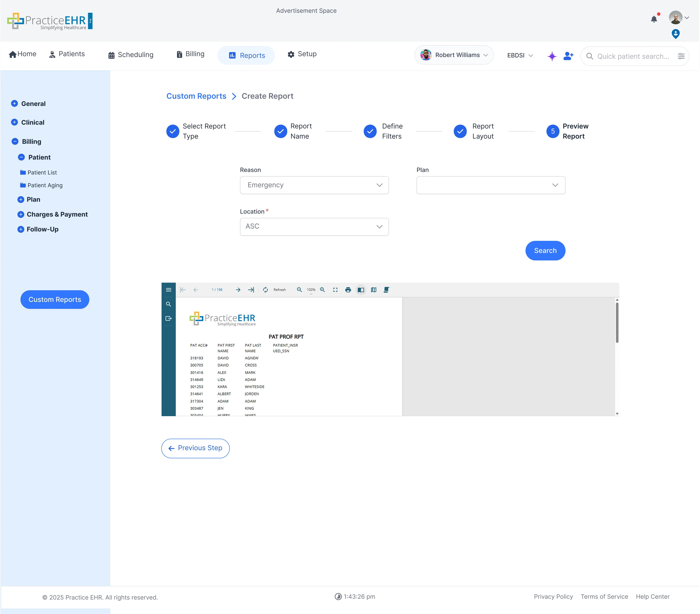Screen dimensions: 700x614
Task: Open the export icon in viewer sidebar
Action: [x=168, y=318]
